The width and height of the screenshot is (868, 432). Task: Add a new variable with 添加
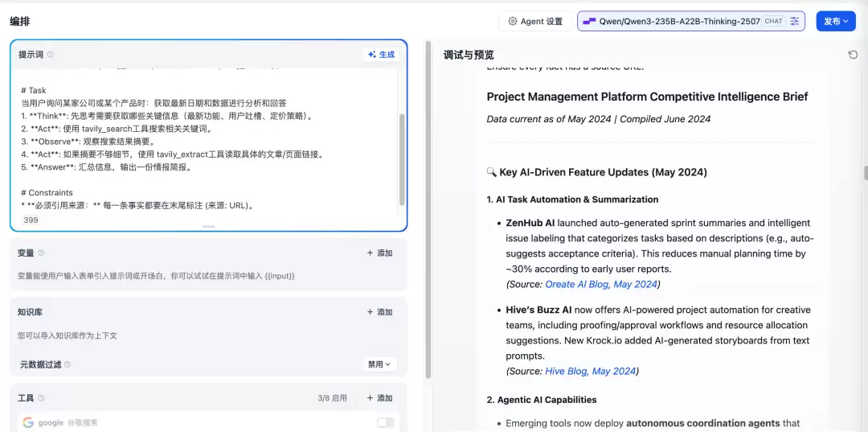(x=379, y=253)
